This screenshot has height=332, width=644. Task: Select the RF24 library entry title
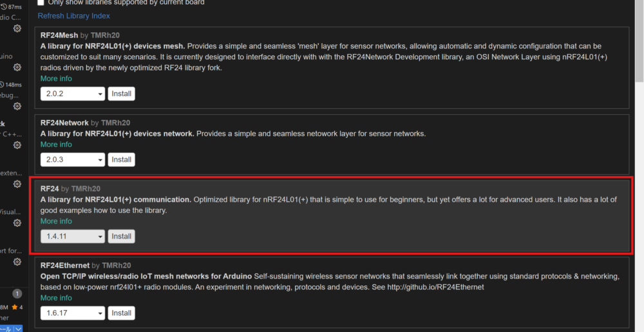pyautogui.click(x=50, y=189)
